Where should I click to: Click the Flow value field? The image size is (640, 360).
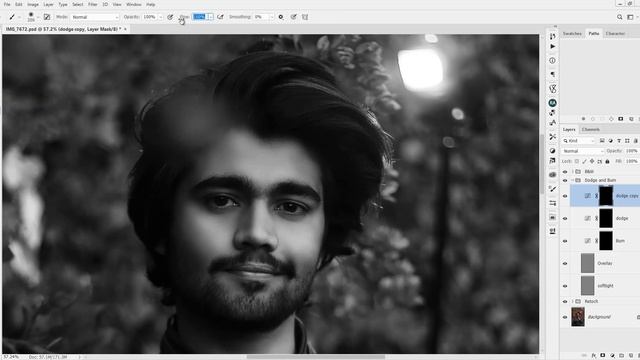(x=199, y=17)
